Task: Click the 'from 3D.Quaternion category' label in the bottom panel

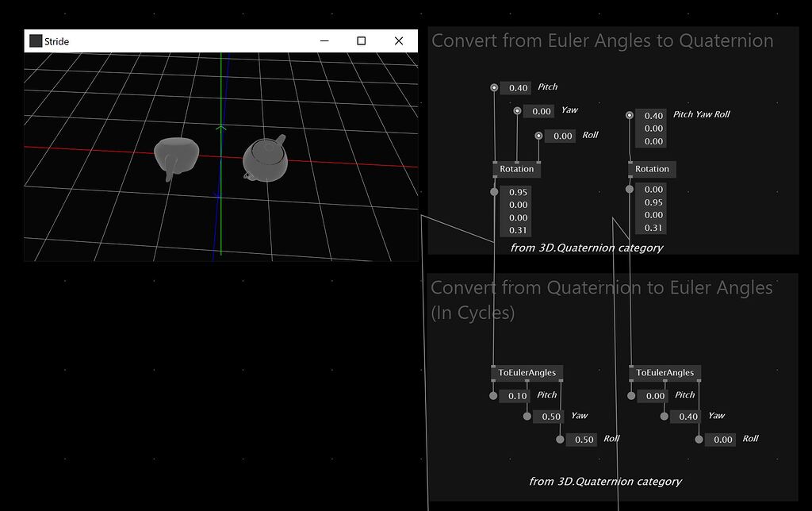Action: point(606,481)
